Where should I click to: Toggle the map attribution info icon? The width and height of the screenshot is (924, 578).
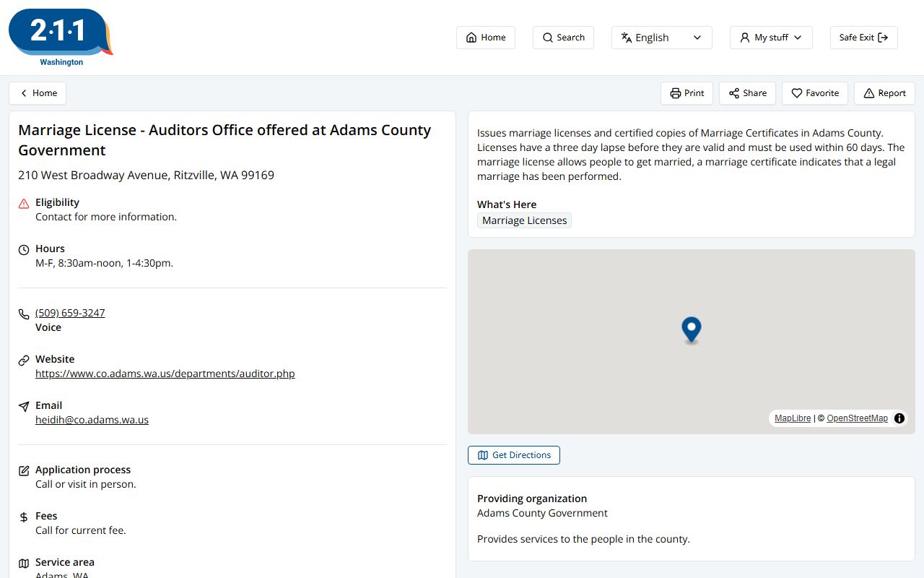[899, 418]
